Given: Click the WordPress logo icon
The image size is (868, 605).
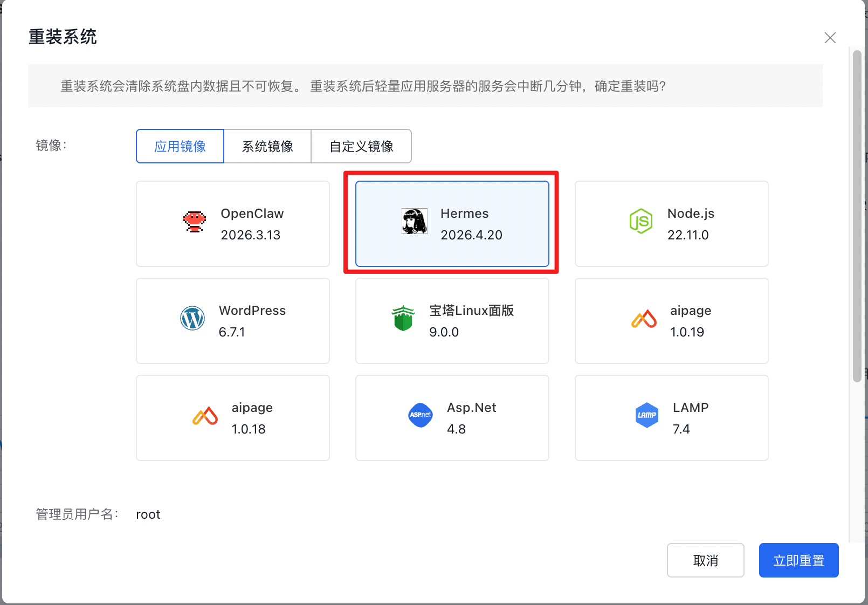Looking at the screenshot, I should [192, 318].
